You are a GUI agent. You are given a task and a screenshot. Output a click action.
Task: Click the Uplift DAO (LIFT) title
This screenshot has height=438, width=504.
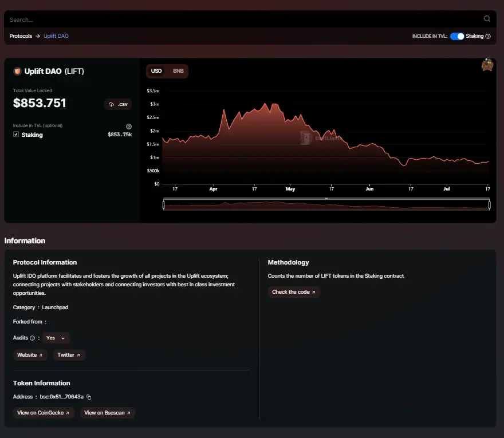[54, 71]
